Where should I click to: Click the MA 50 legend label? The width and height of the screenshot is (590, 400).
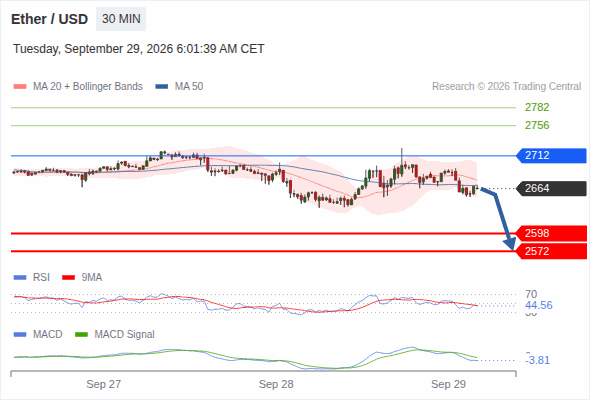pyautogui.click(x=189, y=87)
